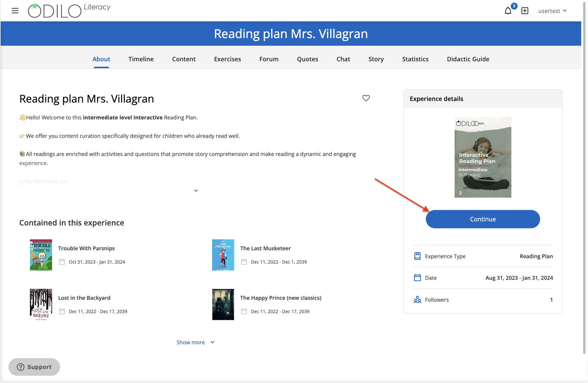Select the Quotes tab
Viewport: 588px width, 383px height.
307,59
